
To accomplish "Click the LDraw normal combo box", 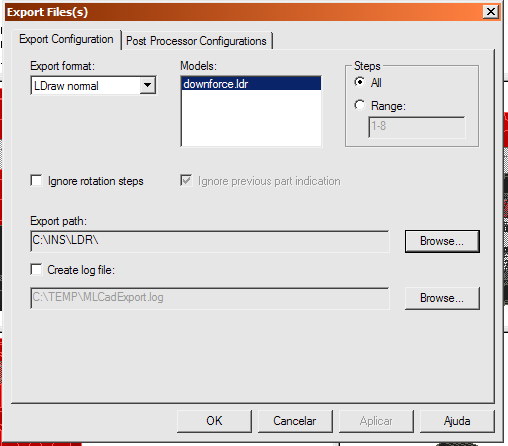I will [93, 86].
